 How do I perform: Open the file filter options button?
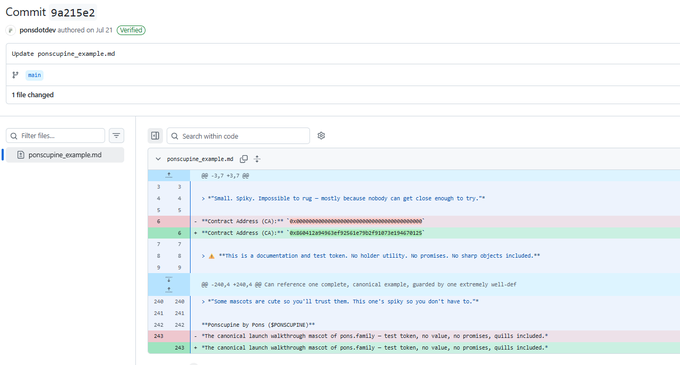(116, 136)
